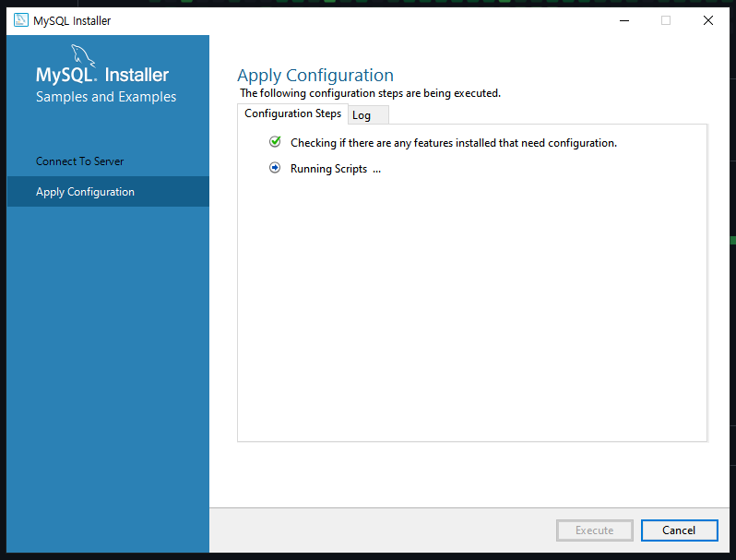
Task: Click the 'Running Scripts ...' step text
Action: point(336,169)
